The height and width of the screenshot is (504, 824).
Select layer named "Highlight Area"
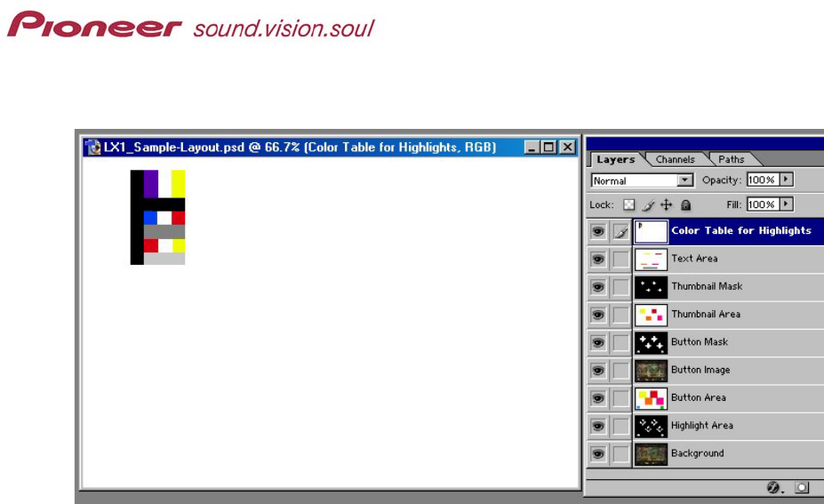702,426
